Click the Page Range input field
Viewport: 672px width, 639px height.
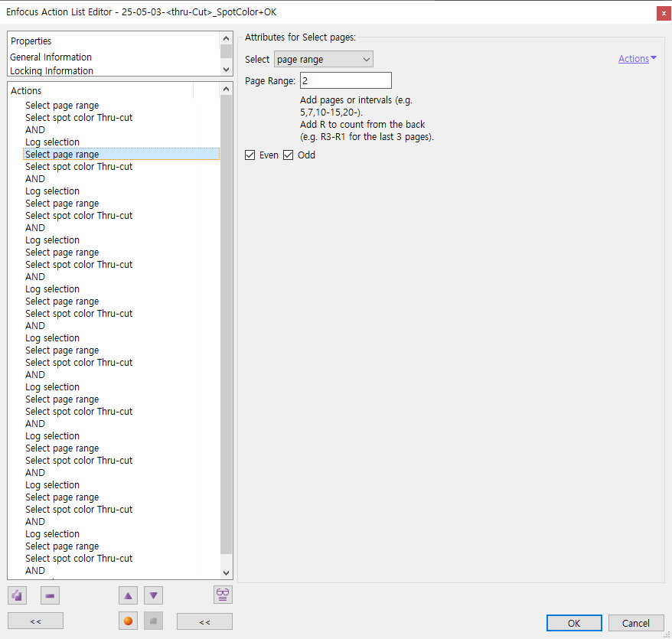pyautogui.click(x=345, y=80)
